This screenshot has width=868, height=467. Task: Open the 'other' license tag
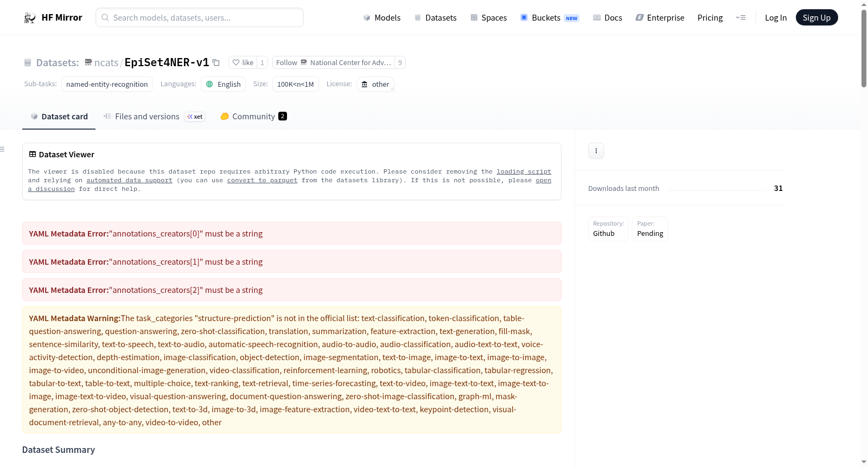(x=375, y=84)
